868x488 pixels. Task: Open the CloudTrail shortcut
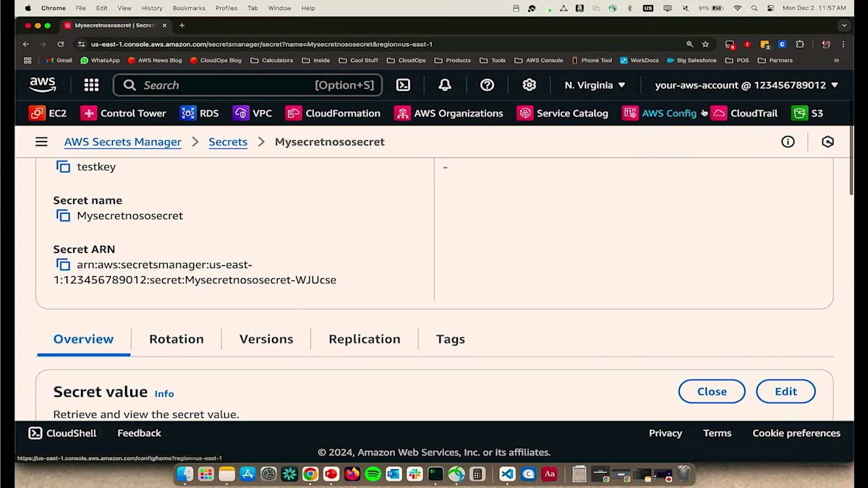click(744, 114)
